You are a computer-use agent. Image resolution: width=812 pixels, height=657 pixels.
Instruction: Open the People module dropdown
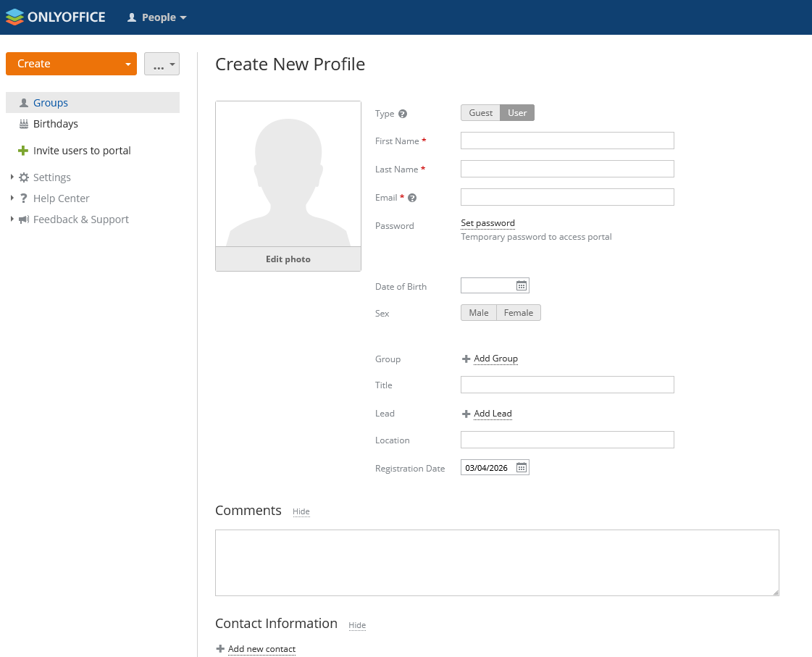[157, 17]
